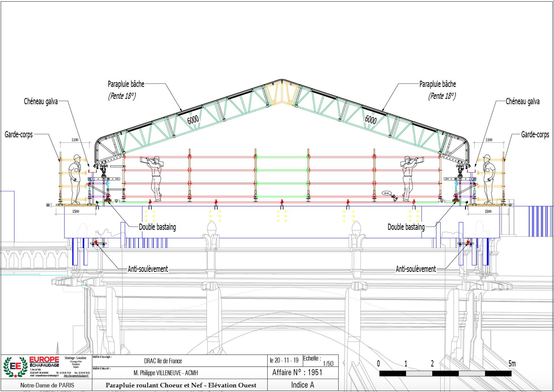Click the Notre-Dame de PARIS title cell
The width and height of the screenshot is (554, 392).
47,385
